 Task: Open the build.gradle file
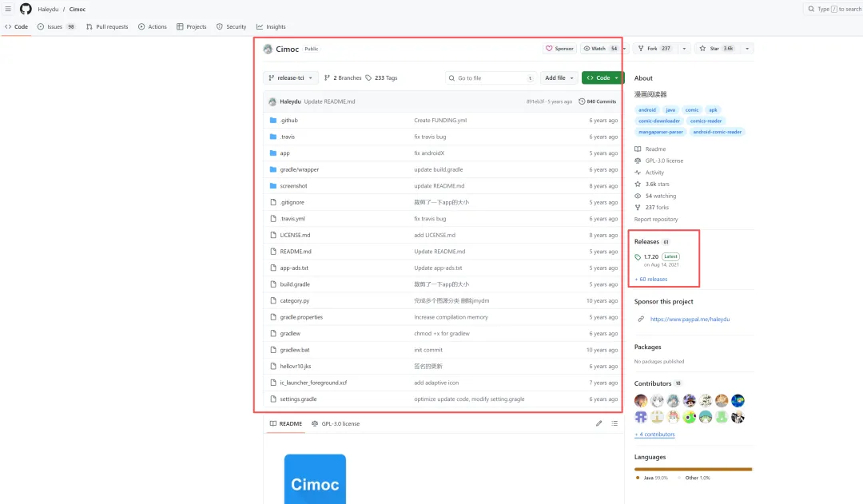click(295, 284)
